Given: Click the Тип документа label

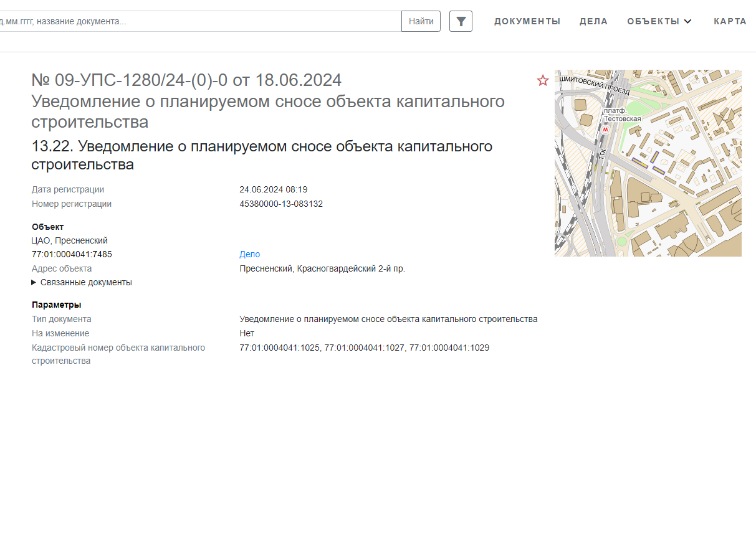Looking at the screenshot, I should (x=62, y=319).
